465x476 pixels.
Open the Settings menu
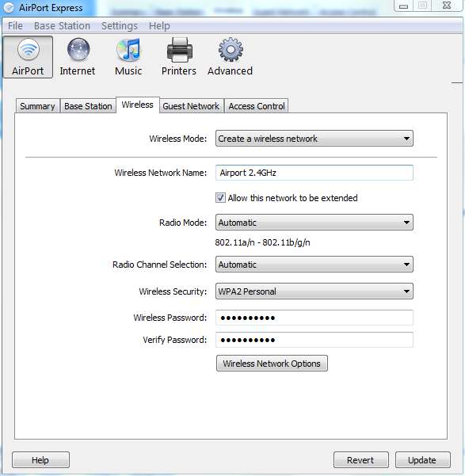[x=120, y=26]
